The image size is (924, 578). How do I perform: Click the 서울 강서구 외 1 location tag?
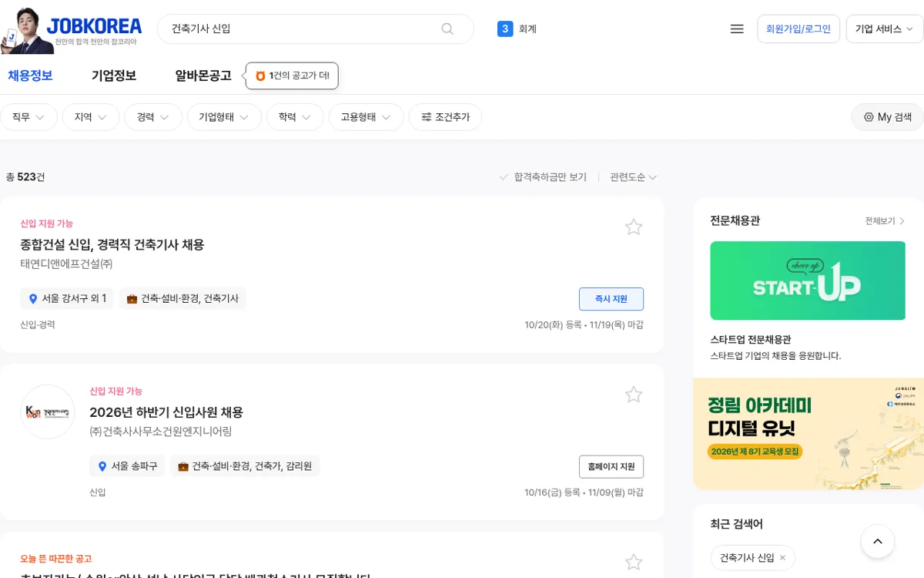pyautogui.click(x=67, y=298)
